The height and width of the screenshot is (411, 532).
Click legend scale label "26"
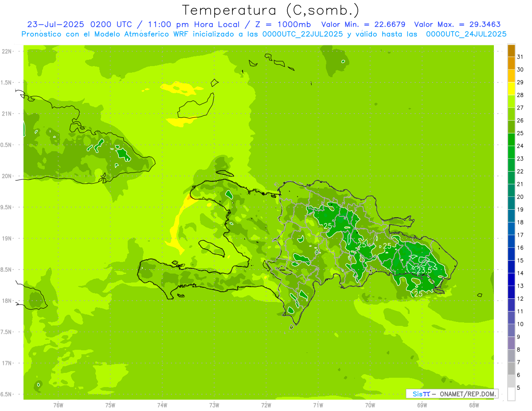[520, 121]
